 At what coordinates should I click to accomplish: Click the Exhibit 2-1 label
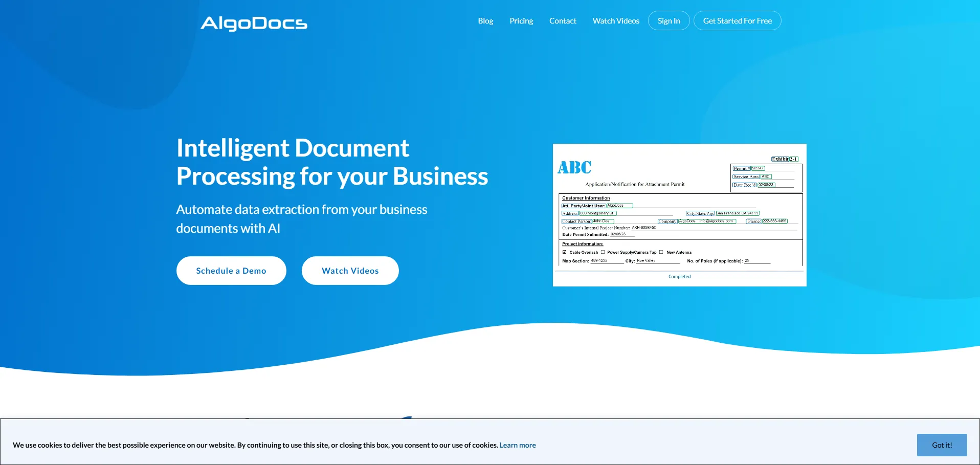[x=785, y=159]
